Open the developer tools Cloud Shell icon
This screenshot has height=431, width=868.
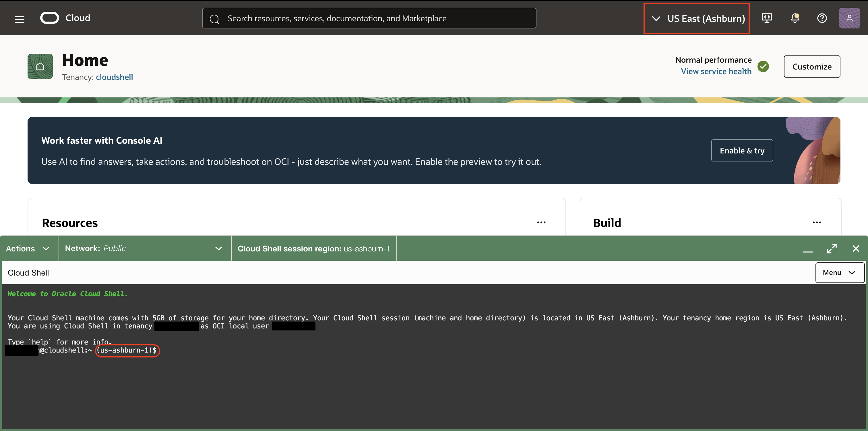(767, 18)
